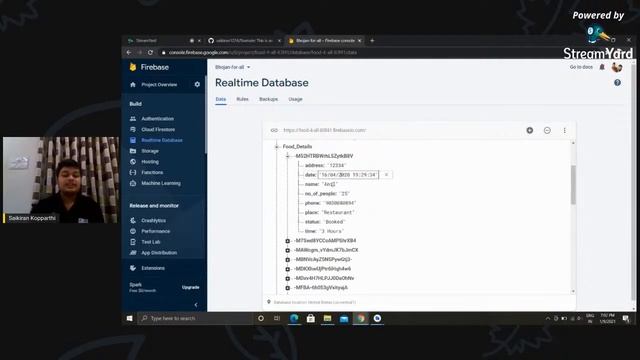Open the user account avatar
640x360 pixels.
click(x=617, y=67)
